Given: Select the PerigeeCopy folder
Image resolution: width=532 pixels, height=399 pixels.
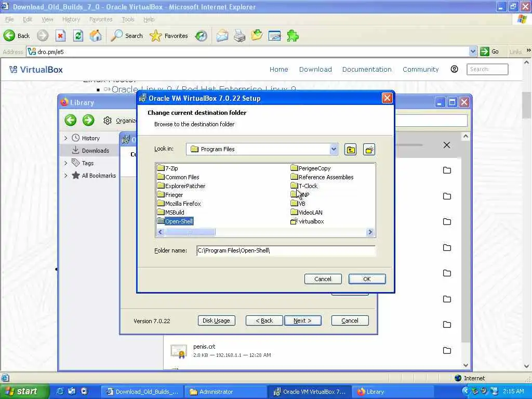Looking at the screenshot, I should pyautogui.click(x=311, y=168).
